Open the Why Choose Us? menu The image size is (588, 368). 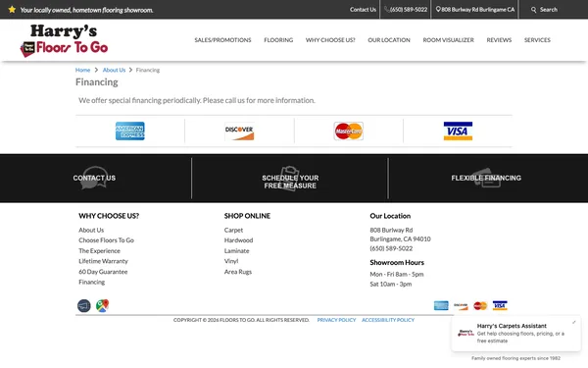(330, 40)
